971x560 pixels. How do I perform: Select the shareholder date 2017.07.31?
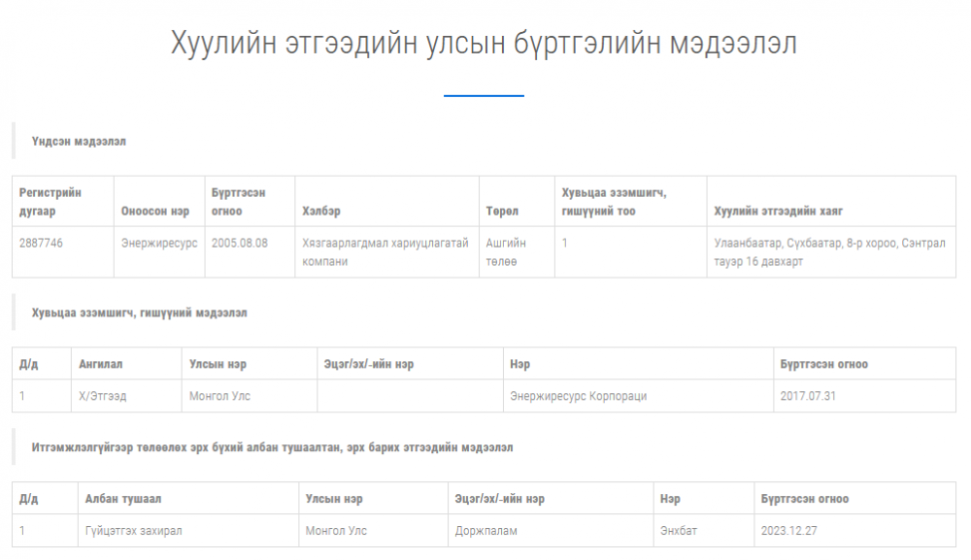point(808,396)
